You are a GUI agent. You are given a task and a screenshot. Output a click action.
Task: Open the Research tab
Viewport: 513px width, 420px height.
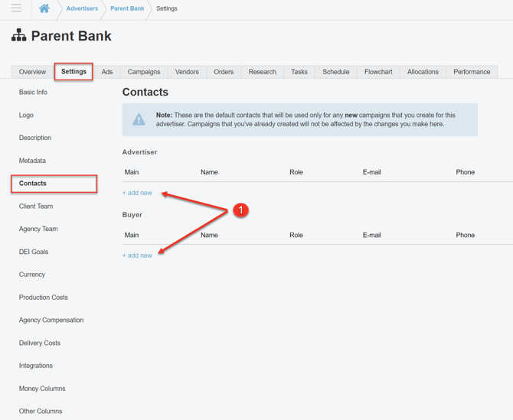(263, 72)
